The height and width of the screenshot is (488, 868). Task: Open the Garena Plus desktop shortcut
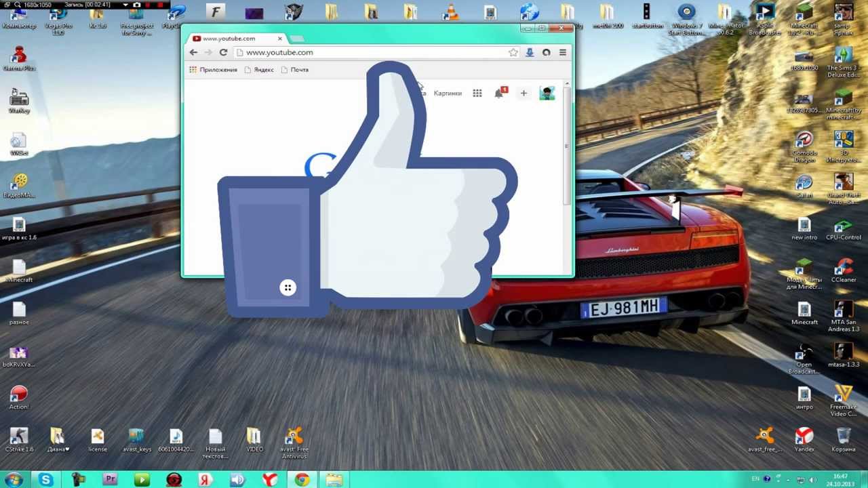[x=19, y=58]
